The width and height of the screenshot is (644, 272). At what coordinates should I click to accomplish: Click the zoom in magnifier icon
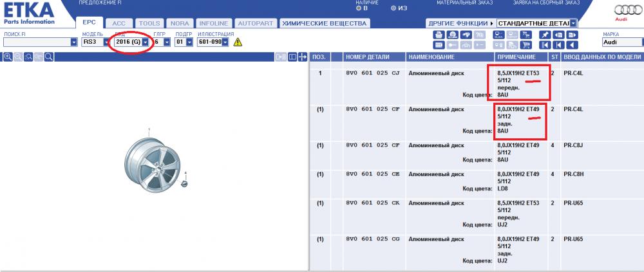click(8, 57)
